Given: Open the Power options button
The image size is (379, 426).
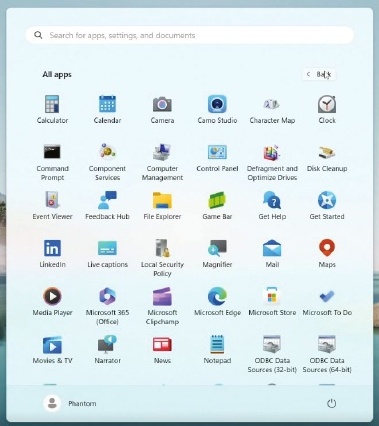Looking at the screenshot, I should pos(331,403).
